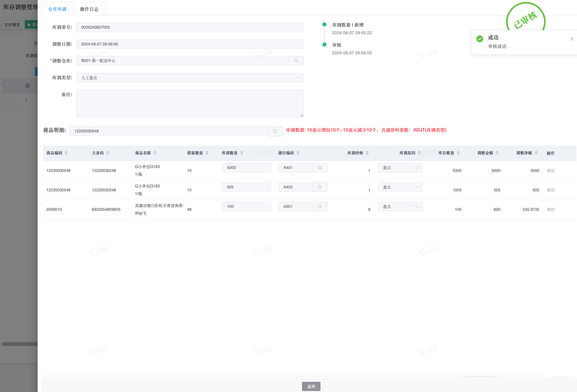Click the 审核 timeline entry
The height and width of the screenshot is (392, 577).
tap(337, 45)
